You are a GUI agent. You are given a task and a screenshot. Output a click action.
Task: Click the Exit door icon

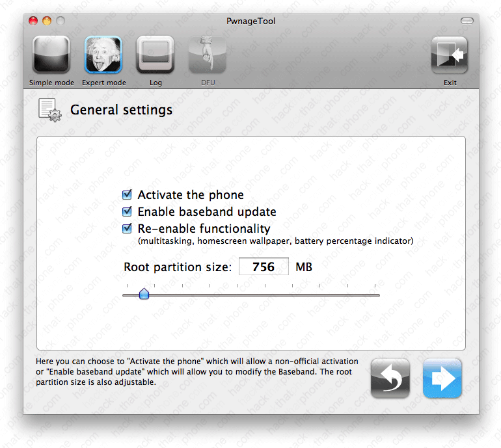tap(450, 55)
